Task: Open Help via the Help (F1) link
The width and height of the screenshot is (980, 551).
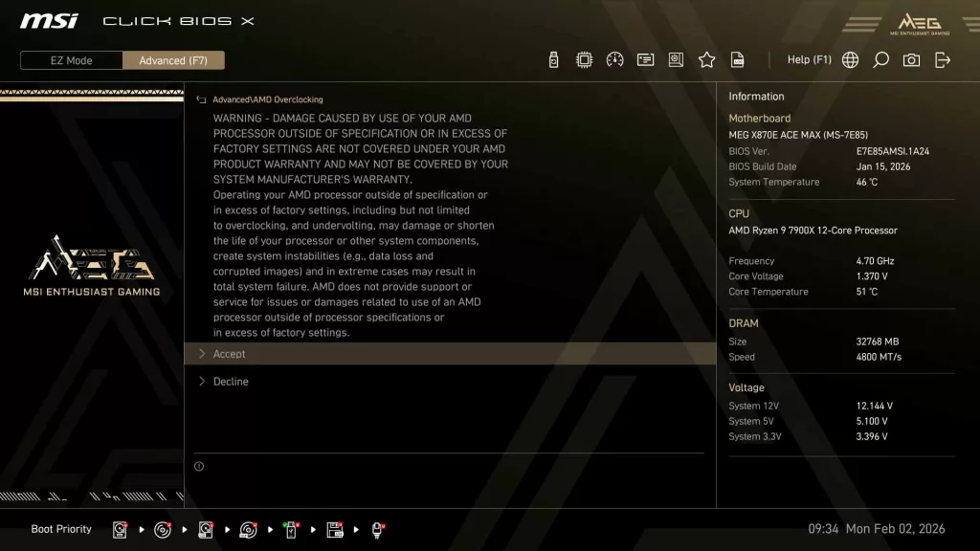Action: tap(810, 59)
